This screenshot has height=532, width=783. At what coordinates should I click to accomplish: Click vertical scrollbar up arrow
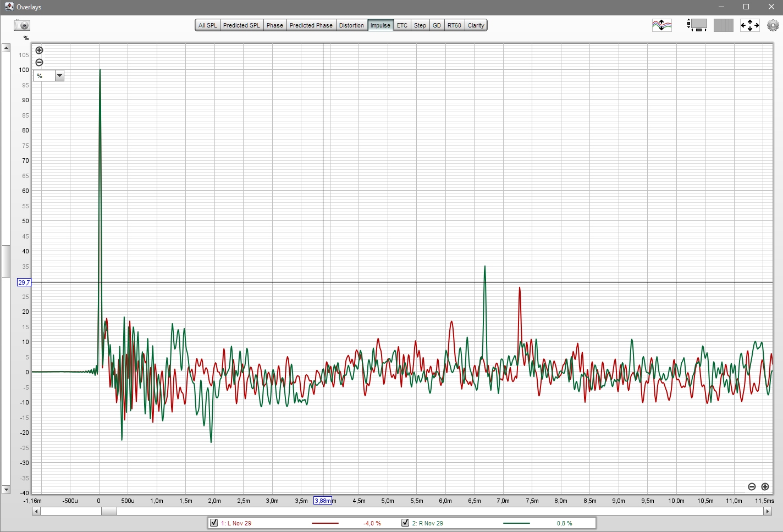(6, 48)
